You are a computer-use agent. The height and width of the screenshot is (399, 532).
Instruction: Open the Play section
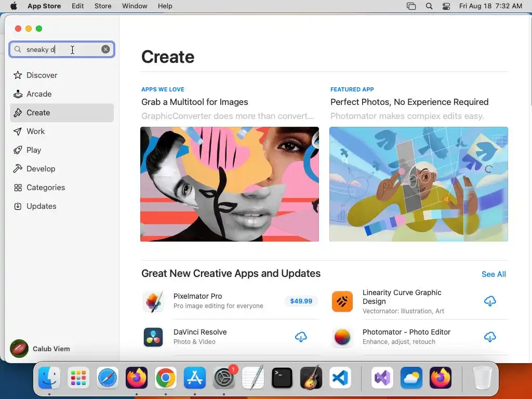coord(62,150)
